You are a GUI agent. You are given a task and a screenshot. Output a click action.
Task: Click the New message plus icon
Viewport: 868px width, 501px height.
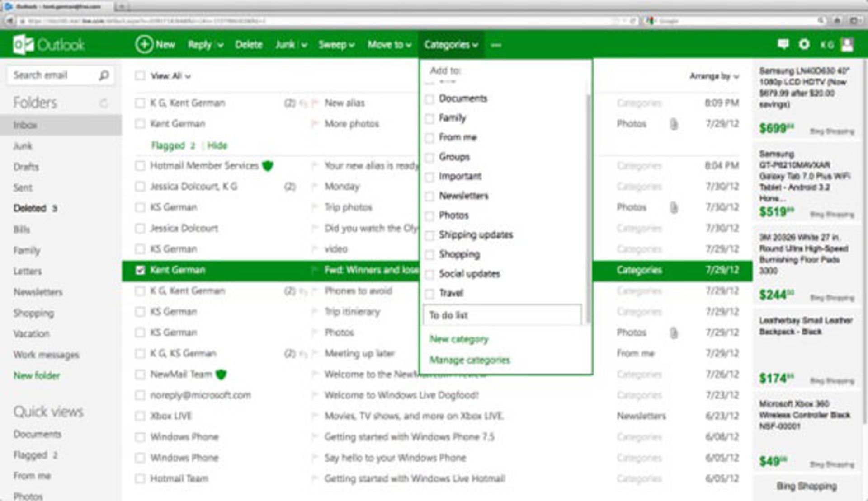[x=144, y=44]
